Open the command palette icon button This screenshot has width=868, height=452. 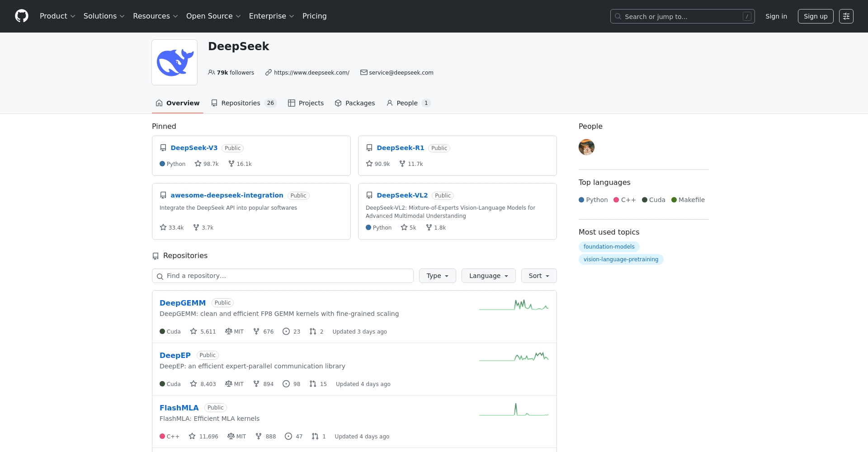click(x=846, y=16)
